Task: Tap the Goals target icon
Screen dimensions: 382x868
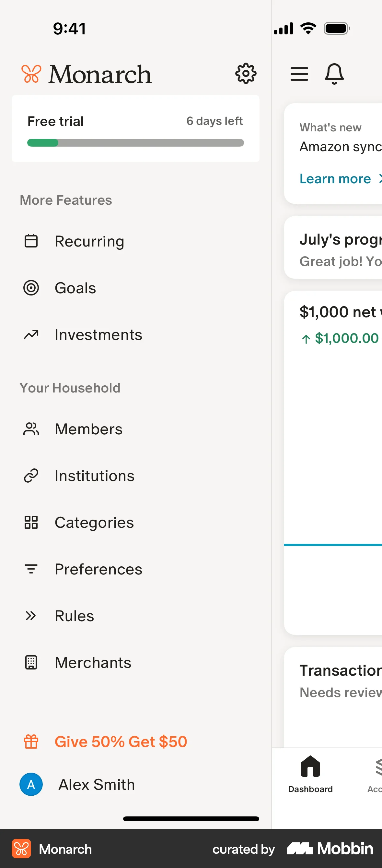Action: click(31, 288)
